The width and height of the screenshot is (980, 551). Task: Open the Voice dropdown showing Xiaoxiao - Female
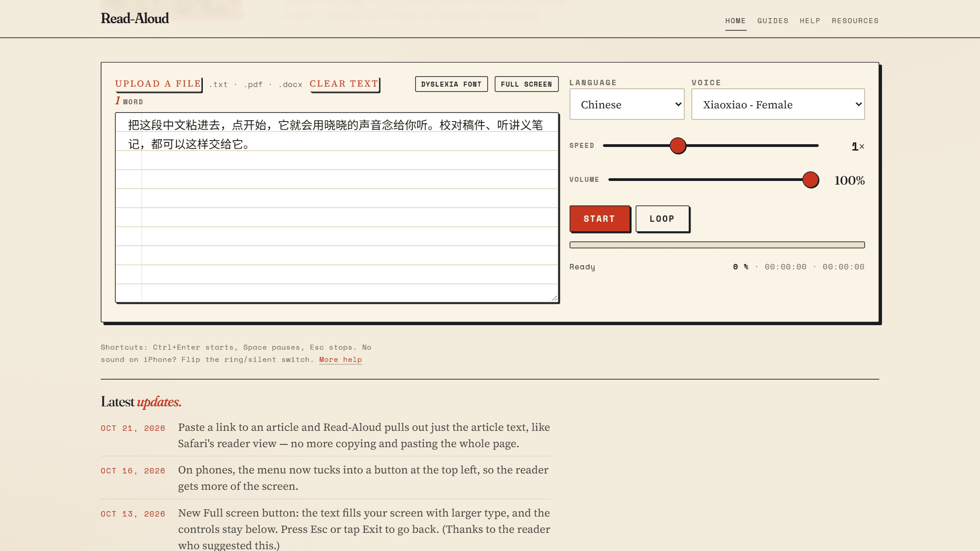[x=778, y=104]
